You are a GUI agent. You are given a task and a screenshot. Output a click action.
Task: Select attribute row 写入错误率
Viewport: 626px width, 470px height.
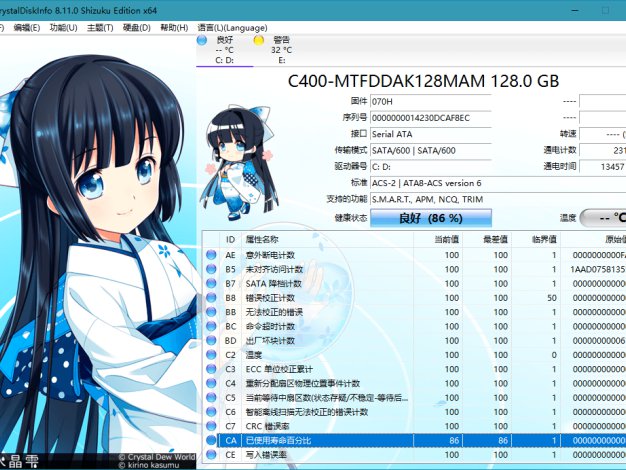point(414,455)
